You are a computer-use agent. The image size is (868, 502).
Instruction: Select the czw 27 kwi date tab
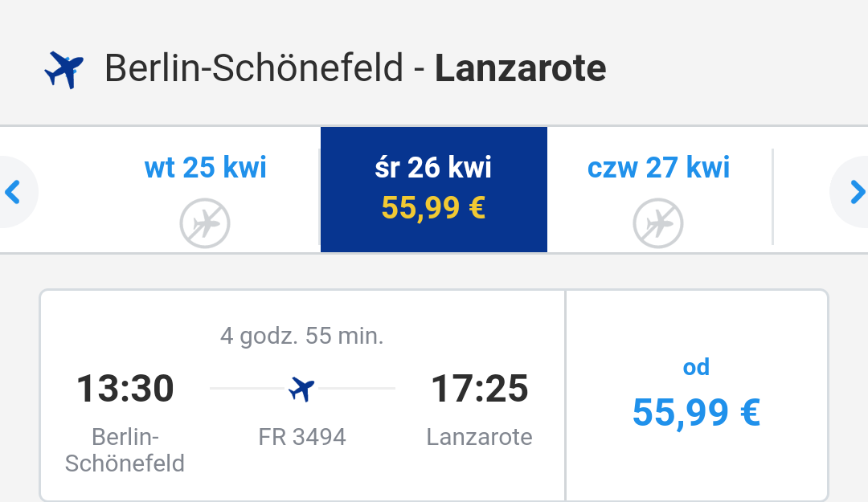pyautogui.click(x=659, y=190)
